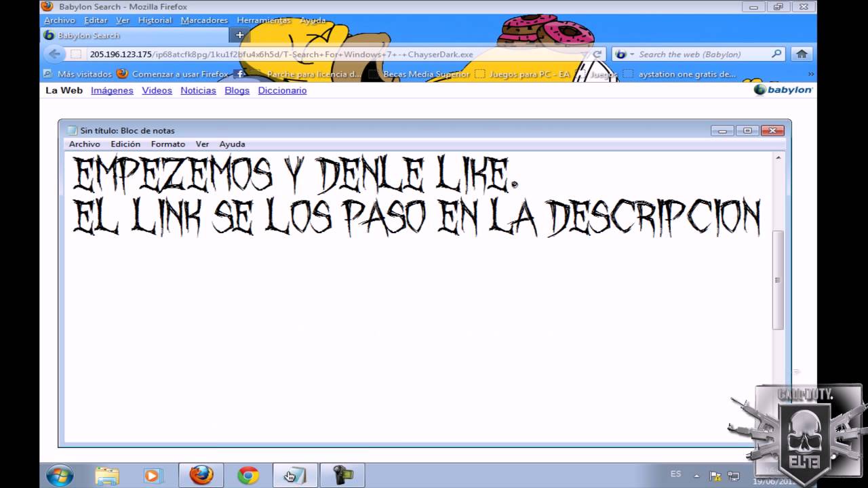Open the aystation one gratis bookmark
The image size is (868, 488).
point(679,74)
